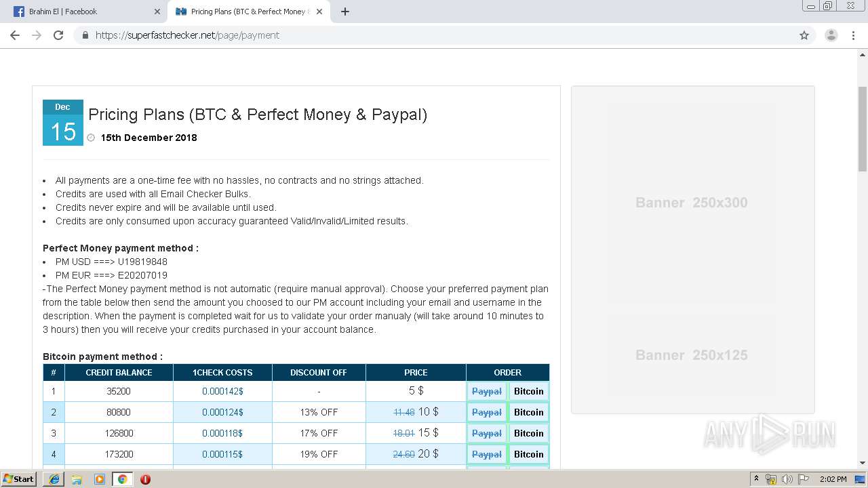This screenshot has width=868, height=488.
Task: Click the Banner 250x300 ad placeholder
Action: coord(692,203)
